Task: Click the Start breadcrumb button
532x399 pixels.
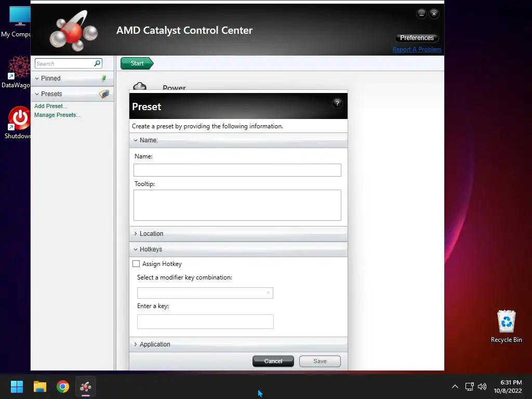Action: (x=137, y=63)
